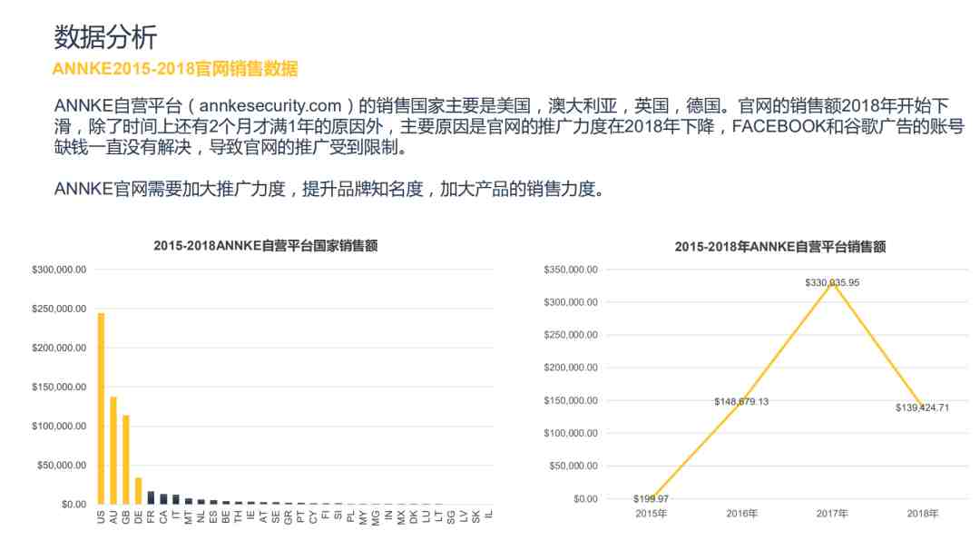Click the IL country label on x-axis

489,515
